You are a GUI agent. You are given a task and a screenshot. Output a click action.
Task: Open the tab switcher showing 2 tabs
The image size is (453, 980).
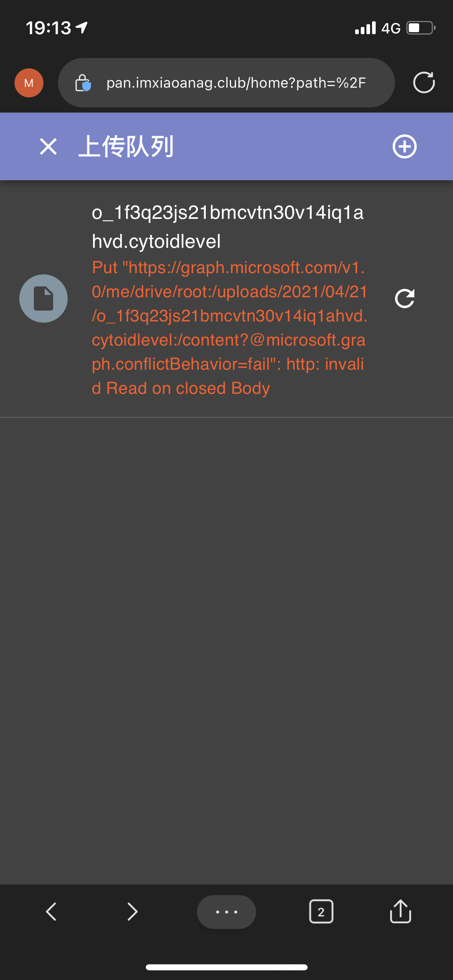(x=321, y=912)
